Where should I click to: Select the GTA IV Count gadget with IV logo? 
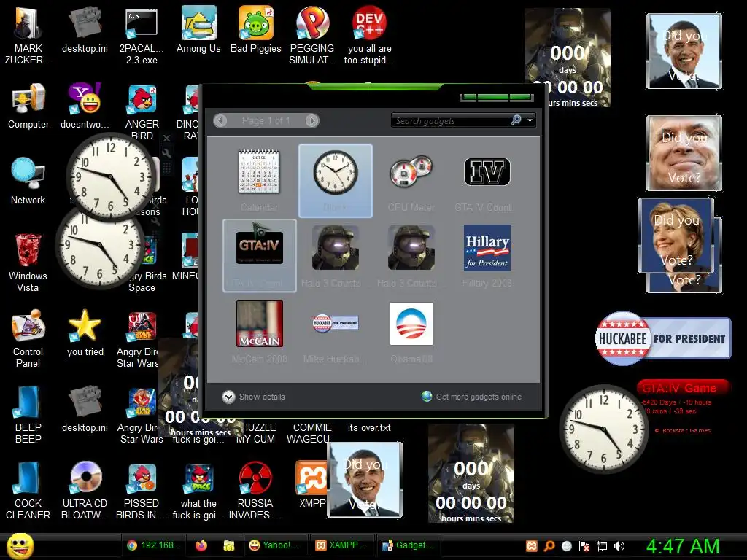(x=487, y=180)
